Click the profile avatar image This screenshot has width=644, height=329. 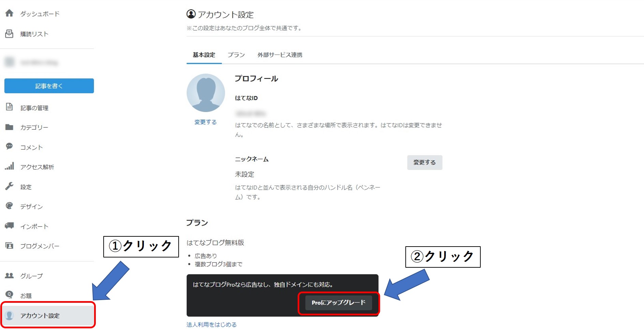[x=206, y=93]
